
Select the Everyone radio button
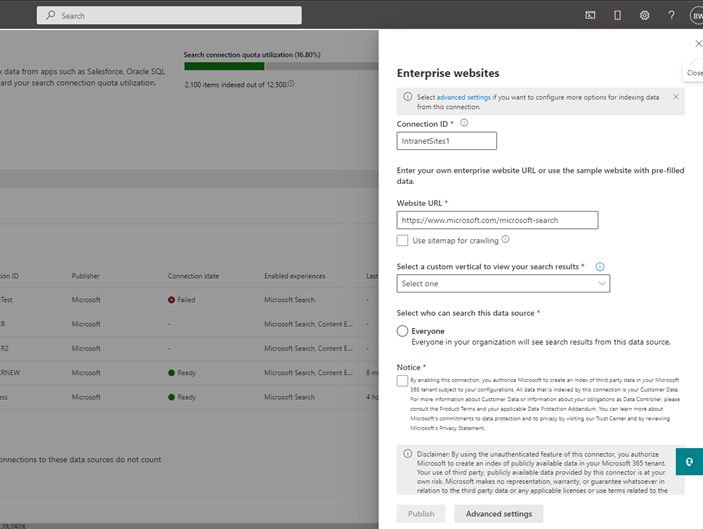pos(402,331)
